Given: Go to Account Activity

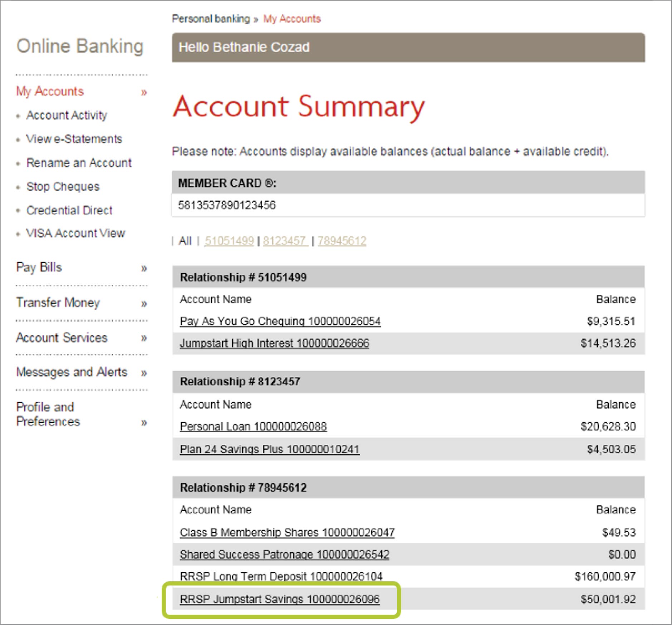Looking at the screenshot, I should (x=67, y=115).
